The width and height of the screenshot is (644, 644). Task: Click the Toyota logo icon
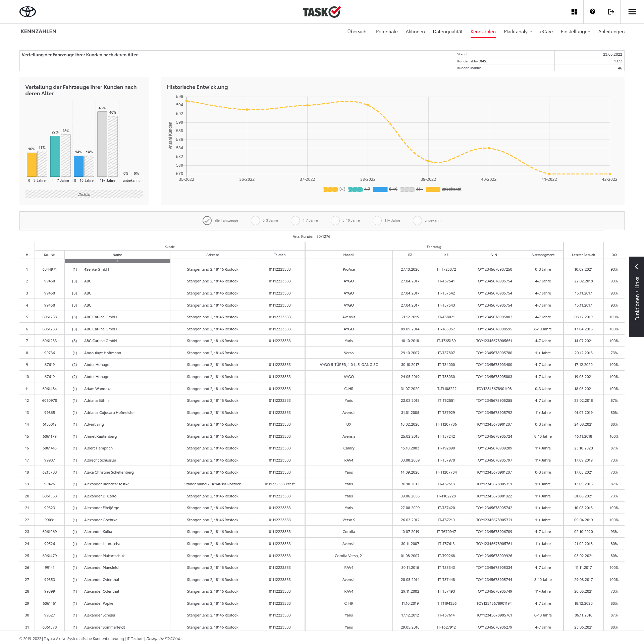point(28,12)
